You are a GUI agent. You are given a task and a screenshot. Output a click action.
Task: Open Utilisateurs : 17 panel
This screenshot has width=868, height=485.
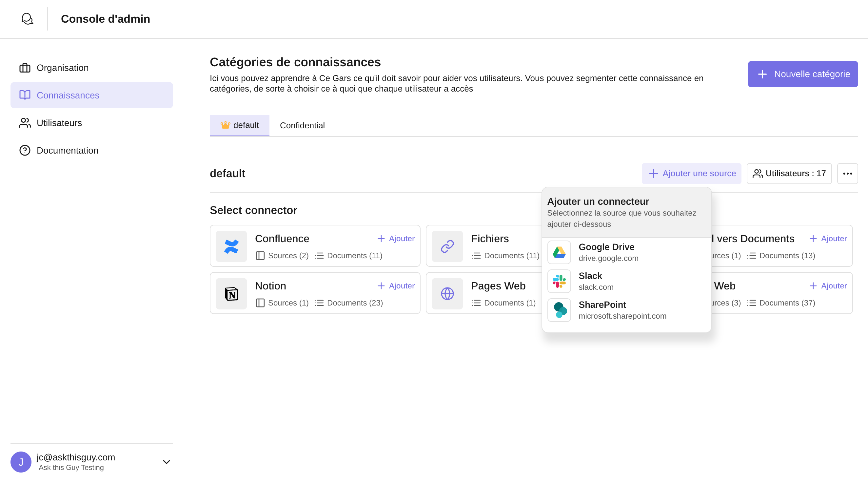click(x=789, y=173)
